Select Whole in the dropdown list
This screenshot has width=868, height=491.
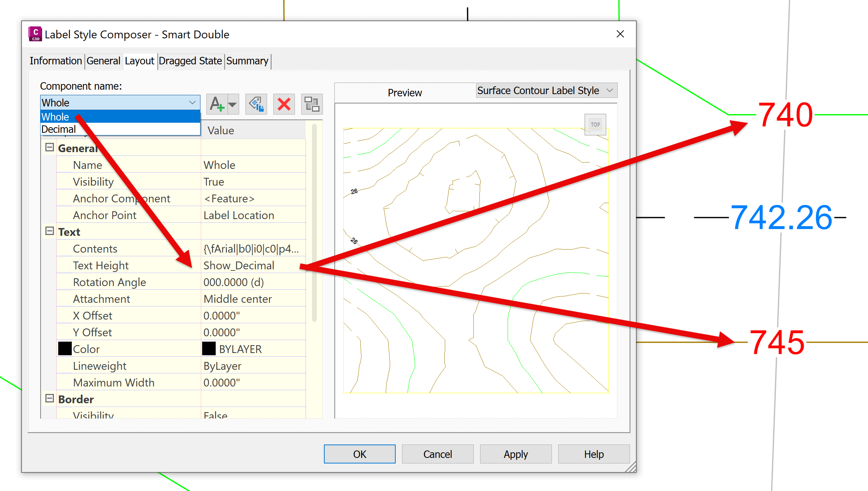click(x=55, y=117)
